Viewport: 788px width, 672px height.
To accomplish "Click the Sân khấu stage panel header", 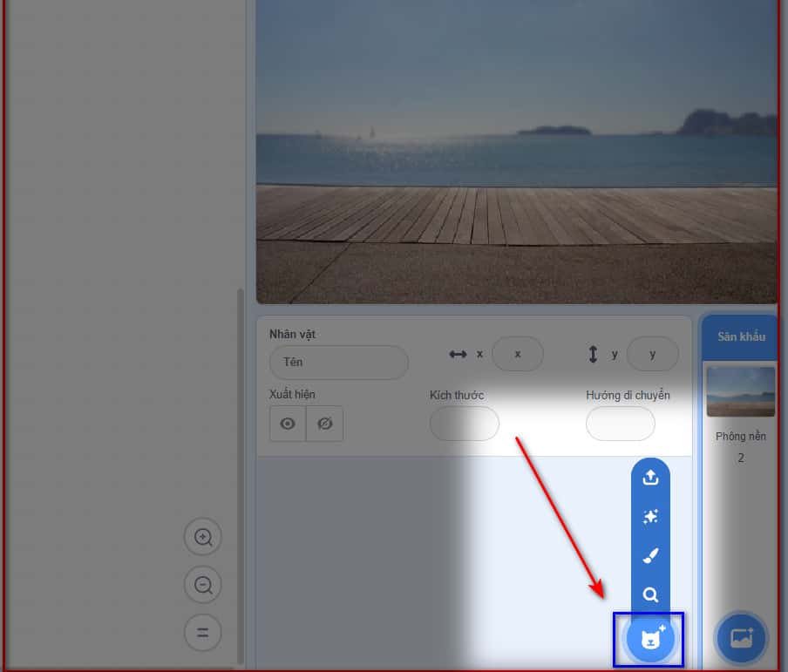I will pyautogui.click(x=740, y=336).
